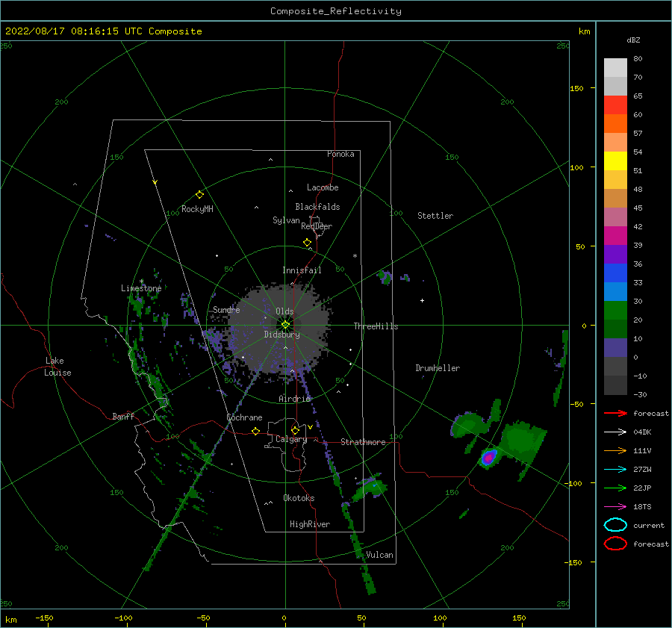This screenshot has width=672, height=628.
Task: Click the 30 dBZ green color swatch
Action: [615, 310]
